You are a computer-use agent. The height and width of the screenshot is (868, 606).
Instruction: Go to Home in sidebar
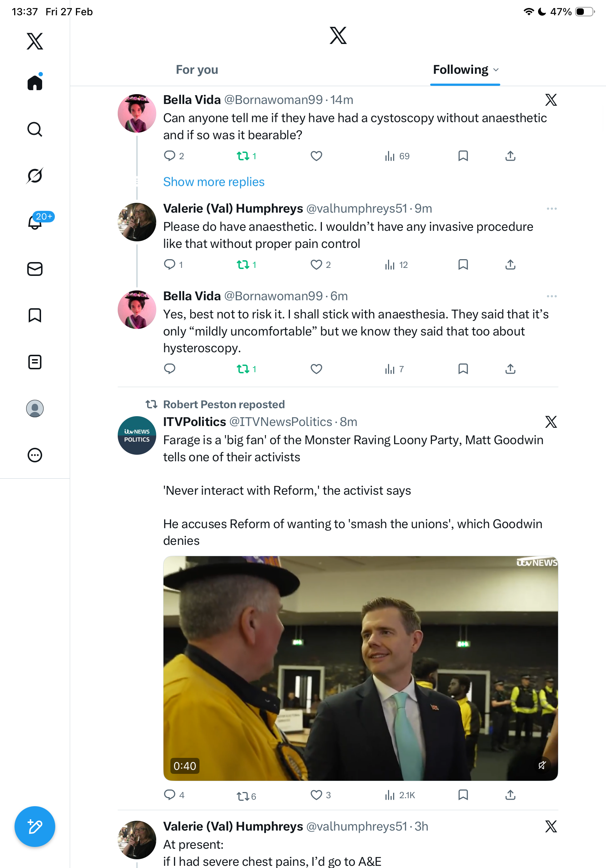35,83
